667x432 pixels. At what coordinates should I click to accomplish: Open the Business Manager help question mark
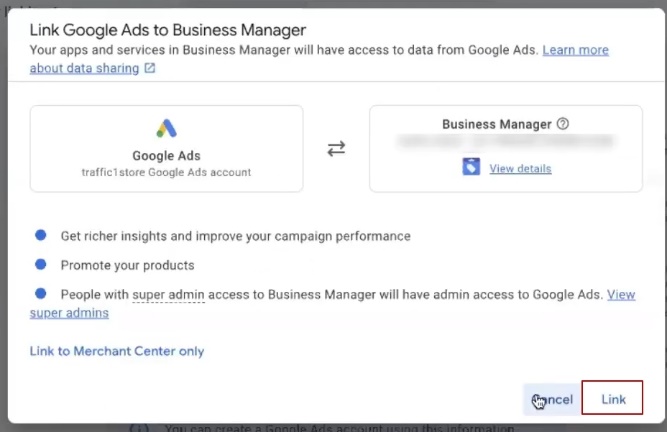(x=562, y=125)
